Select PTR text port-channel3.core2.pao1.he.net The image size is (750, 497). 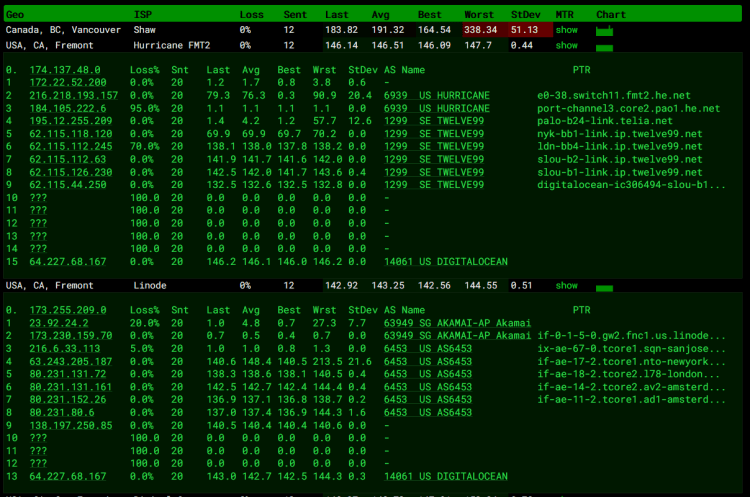point(629,109)
